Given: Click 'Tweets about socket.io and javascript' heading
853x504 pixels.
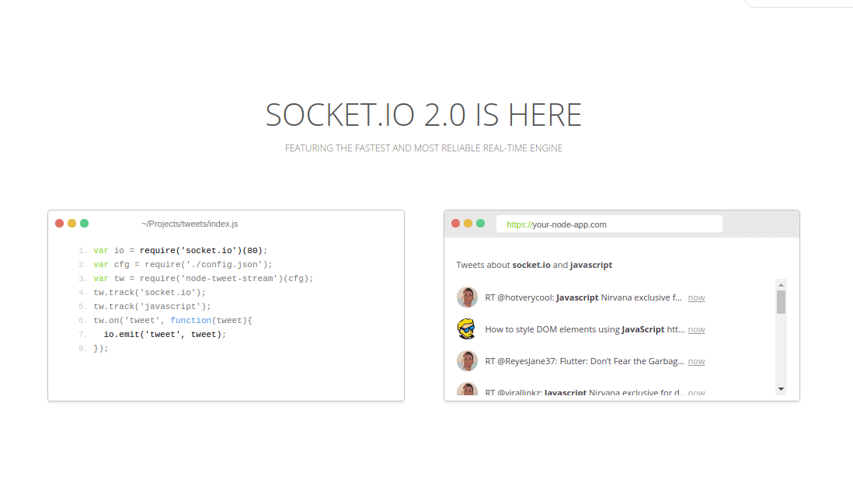Looking at the screenshot, I should click(x=534, y=265).
